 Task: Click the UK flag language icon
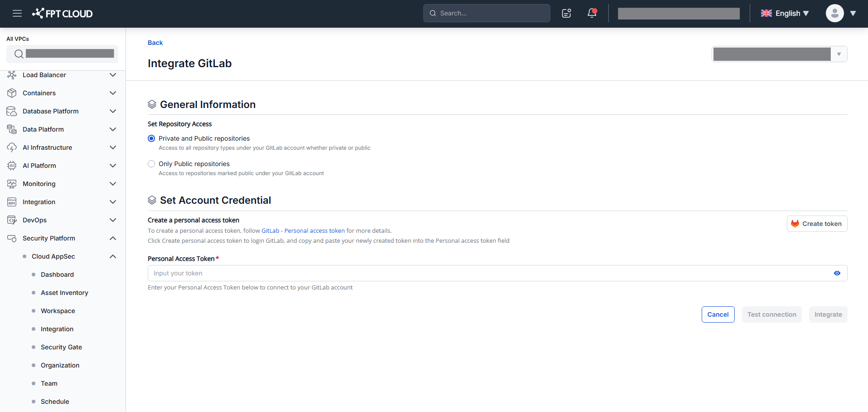[766, 13]
